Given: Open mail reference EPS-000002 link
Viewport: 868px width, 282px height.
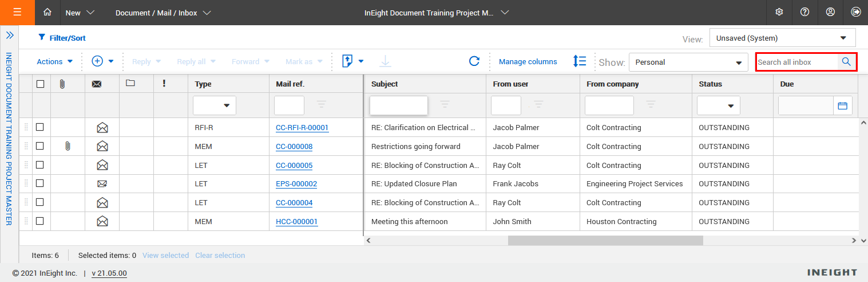Looking at the screenshot, I should 296,184.
